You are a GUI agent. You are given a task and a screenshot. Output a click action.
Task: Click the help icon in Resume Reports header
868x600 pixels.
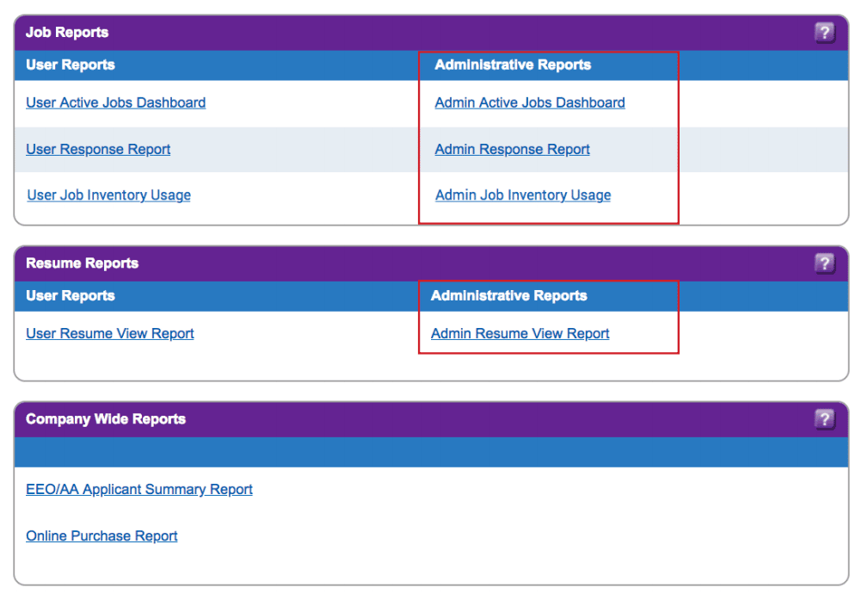824,263
